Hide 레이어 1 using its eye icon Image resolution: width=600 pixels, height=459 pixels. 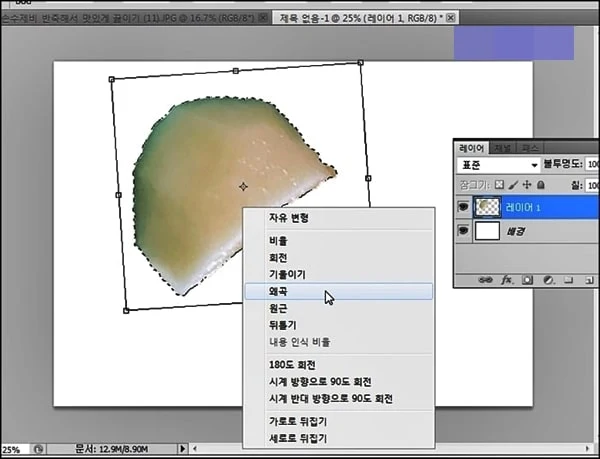pyautogui.click(x=463, y=207)
